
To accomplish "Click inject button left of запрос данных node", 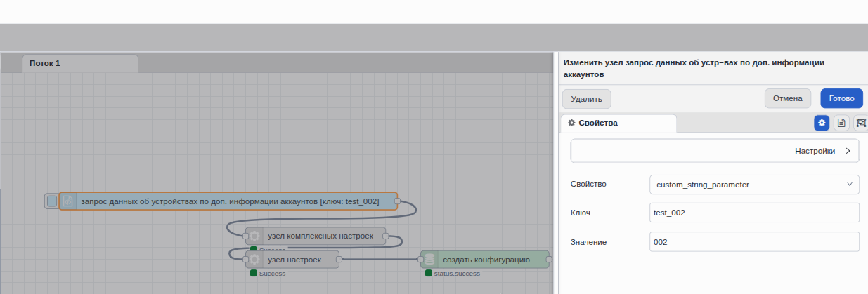I will pyautogui.click(x=51, y=201).
